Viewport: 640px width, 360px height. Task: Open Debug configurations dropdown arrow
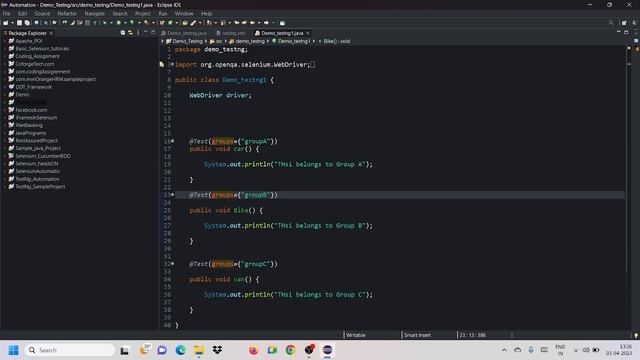click(111, 23)
